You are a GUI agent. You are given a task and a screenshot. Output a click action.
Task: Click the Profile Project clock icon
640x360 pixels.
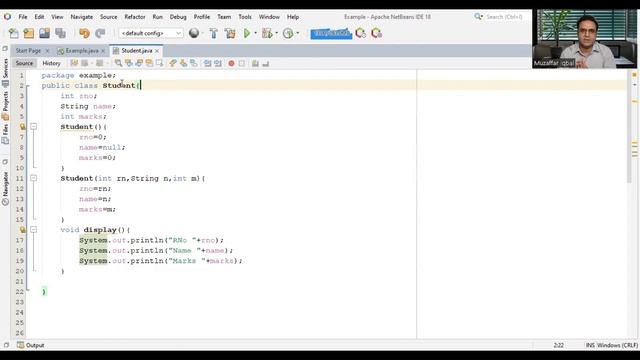[x=288, y=33]
